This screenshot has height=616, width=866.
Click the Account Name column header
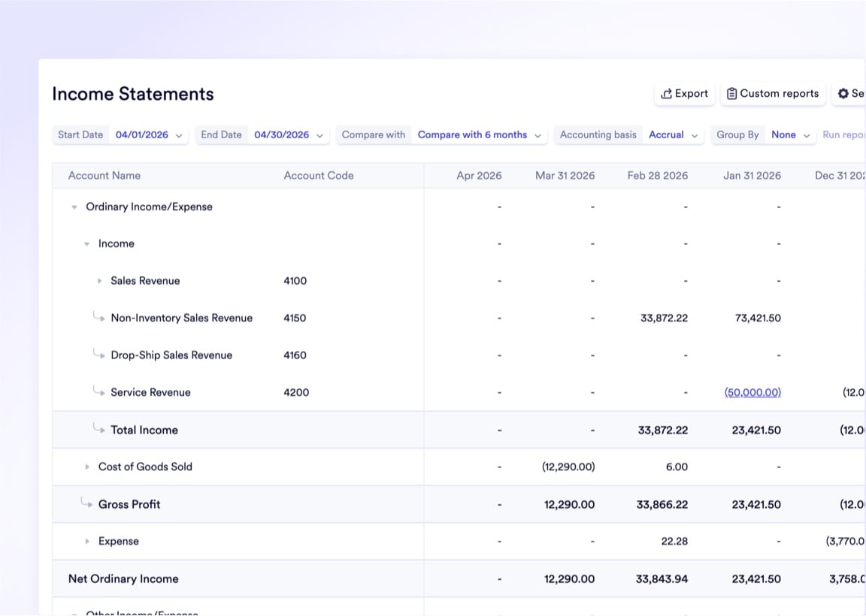104,176
